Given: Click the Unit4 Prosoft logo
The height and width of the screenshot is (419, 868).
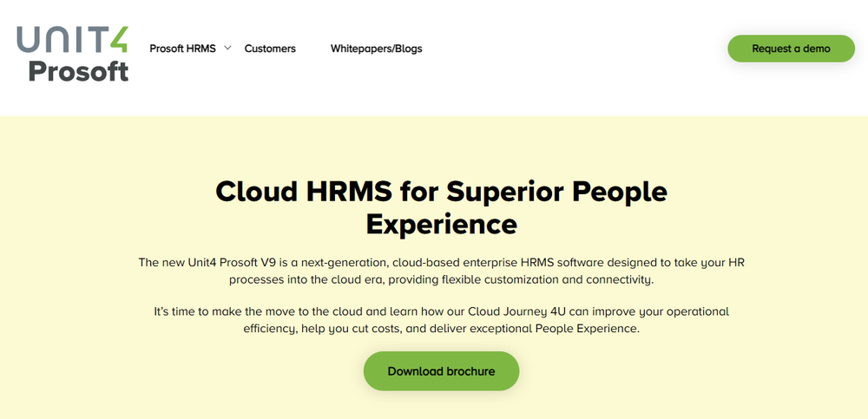Looking at the screenshot, I should click(x=73, y=54).
